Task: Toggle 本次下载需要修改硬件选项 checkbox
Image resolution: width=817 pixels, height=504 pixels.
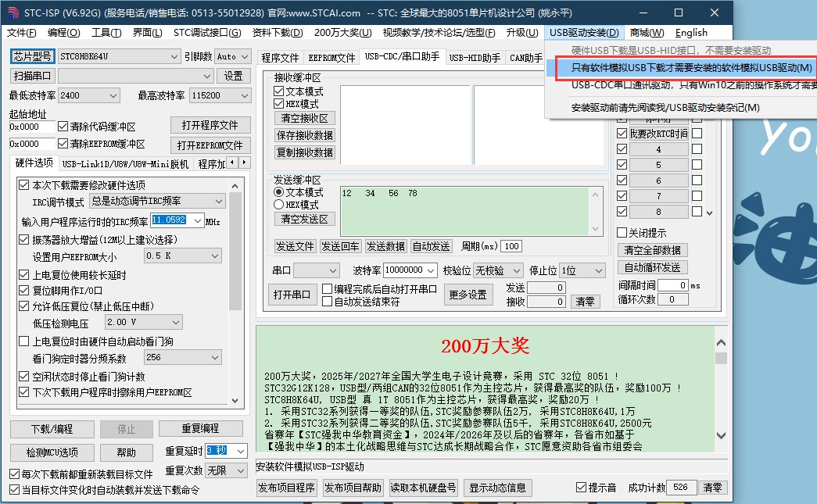Action: [x=23, y=185]
